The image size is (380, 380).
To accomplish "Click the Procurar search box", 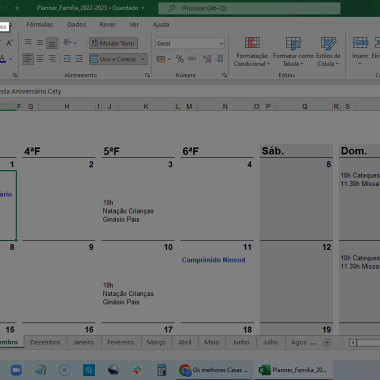I will (249, 8).
